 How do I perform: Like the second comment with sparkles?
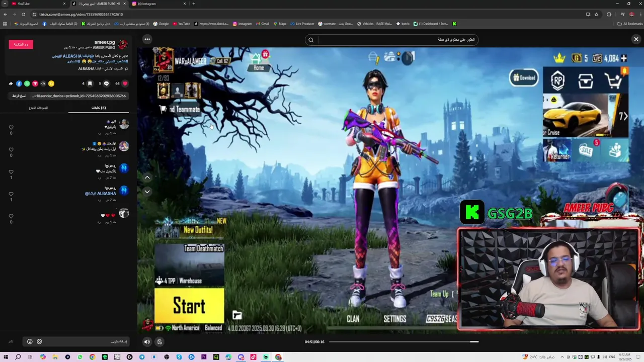click(x=11, y=149)
